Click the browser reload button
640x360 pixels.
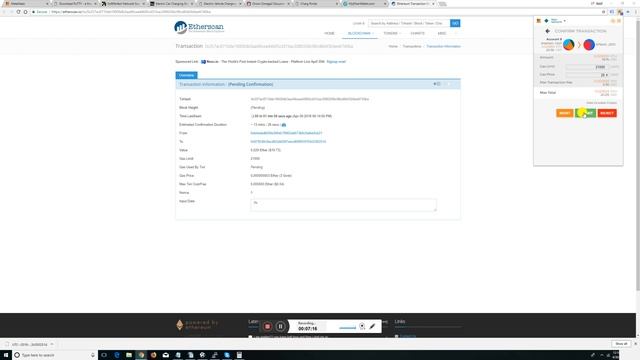[x=18, y=12]
